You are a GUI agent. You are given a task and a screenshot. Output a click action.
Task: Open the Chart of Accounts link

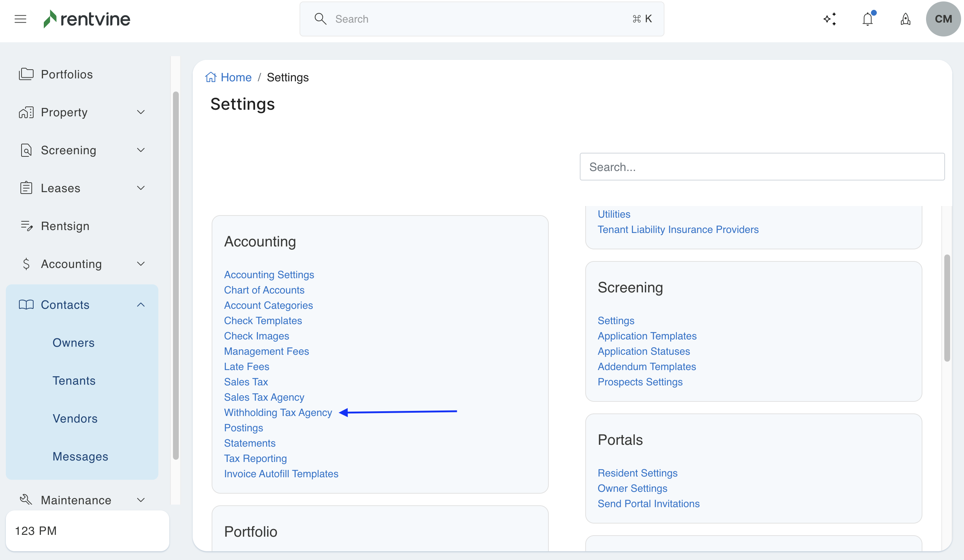point(264,290)
